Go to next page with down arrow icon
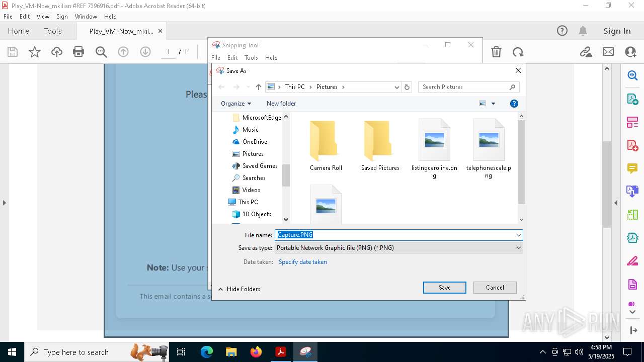Viewport: 644px width, 362px height. (145, 52)
